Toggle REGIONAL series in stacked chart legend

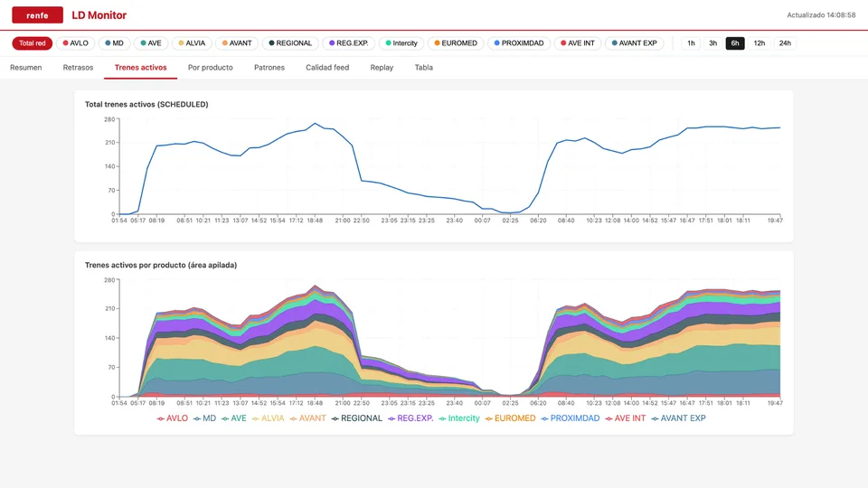coord(356,418)
